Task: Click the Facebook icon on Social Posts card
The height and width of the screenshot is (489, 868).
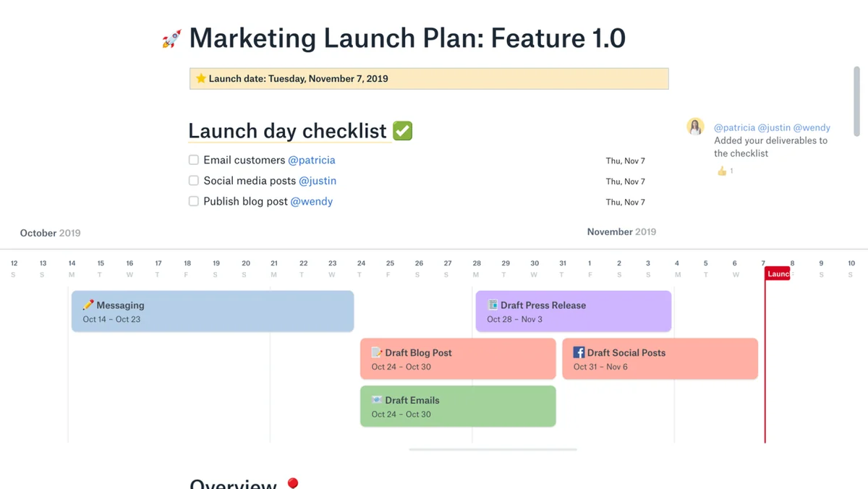Action: pyautogui.click(x=579, y=352)
